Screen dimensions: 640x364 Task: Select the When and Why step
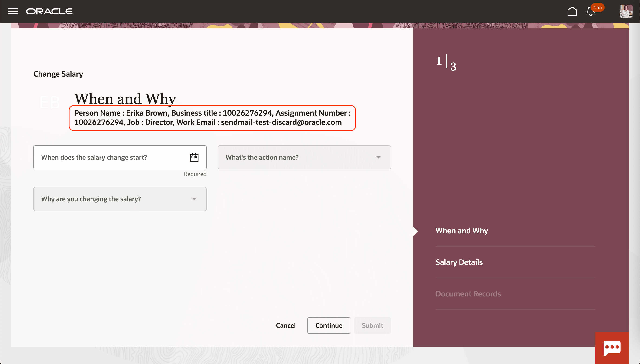461,231
